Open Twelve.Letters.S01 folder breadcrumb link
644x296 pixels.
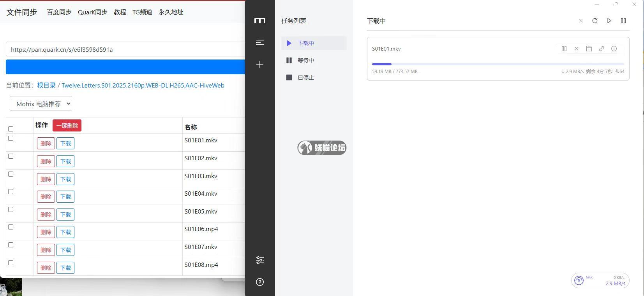pos(143,85)
